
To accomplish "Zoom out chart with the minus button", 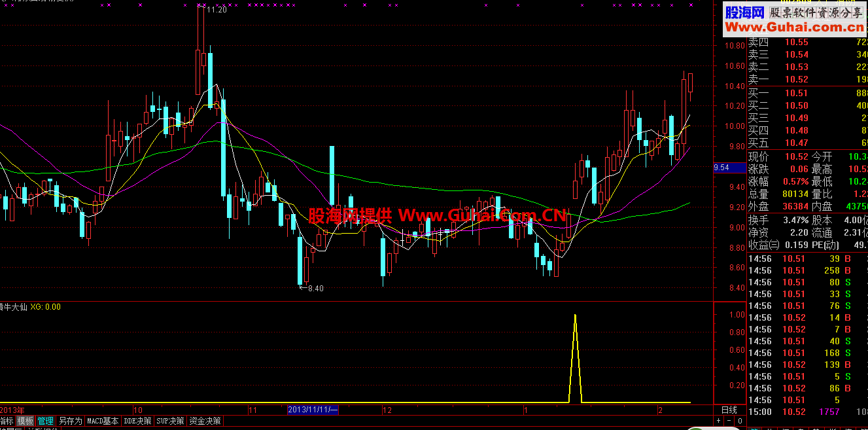I will 729,421.
